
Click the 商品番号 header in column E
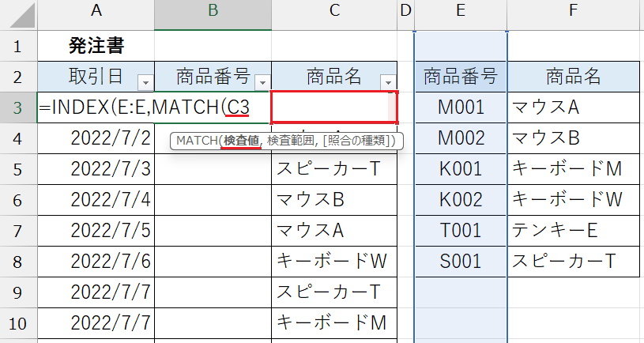tap(461, 77)
